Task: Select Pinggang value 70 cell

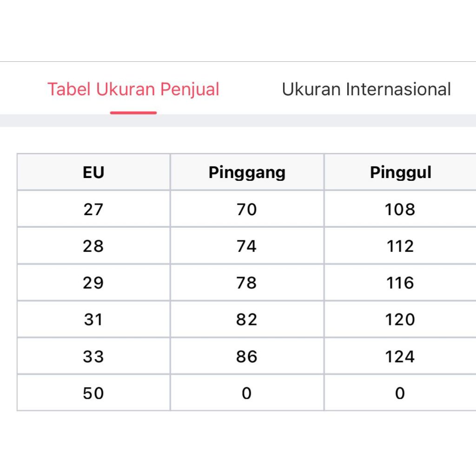Action: (x=247, y=209)
